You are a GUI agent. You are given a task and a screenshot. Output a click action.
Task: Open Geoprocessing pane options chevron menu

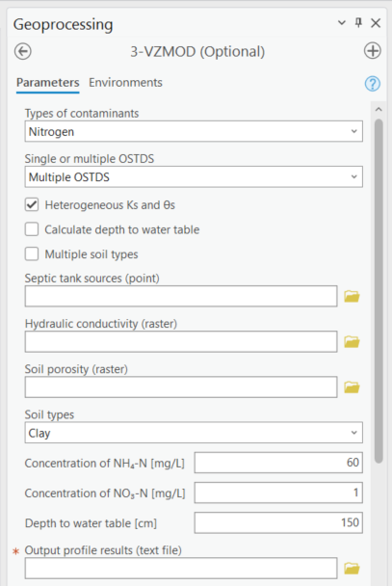click(342, 23)
